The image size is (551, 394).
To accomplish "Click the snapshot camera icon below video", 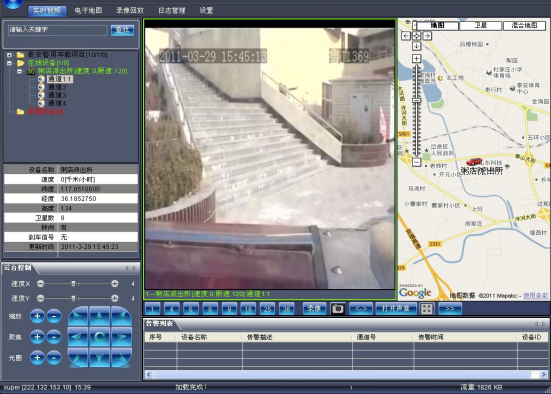I will (x=337, y=309).
